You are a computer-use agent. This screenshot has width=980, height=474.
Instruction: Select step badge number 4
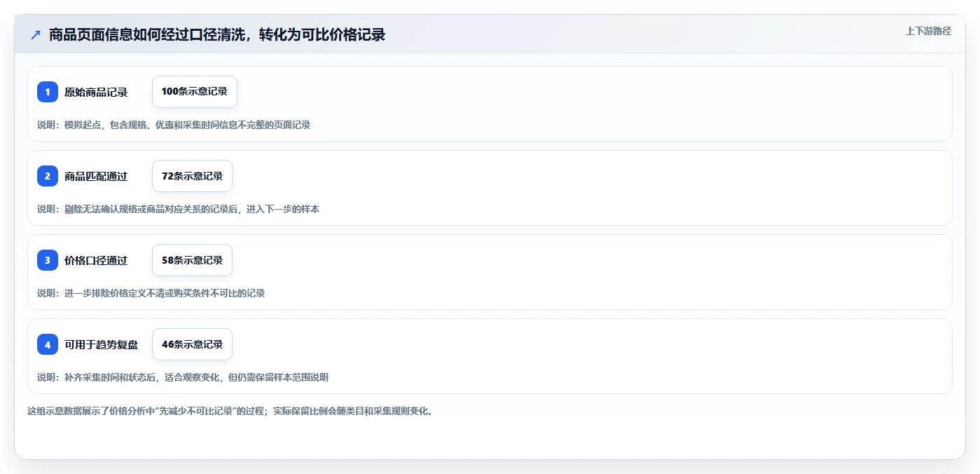(x=48, y=344)
